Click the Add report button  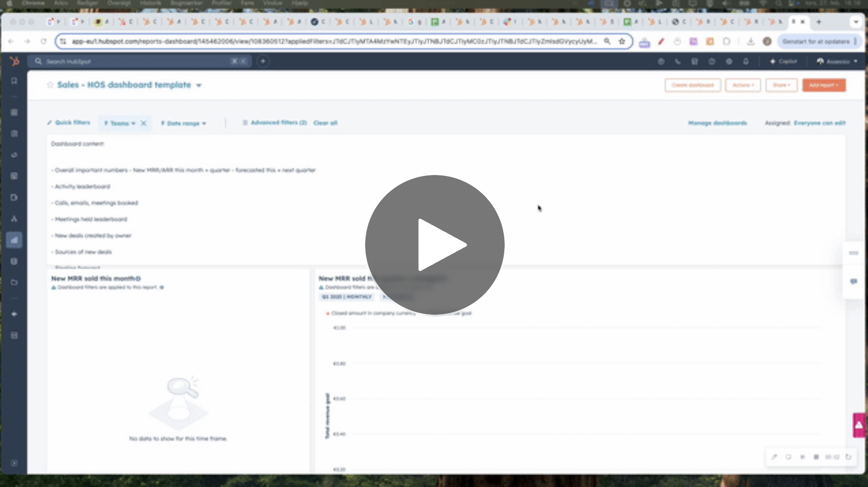pos(824,85)
